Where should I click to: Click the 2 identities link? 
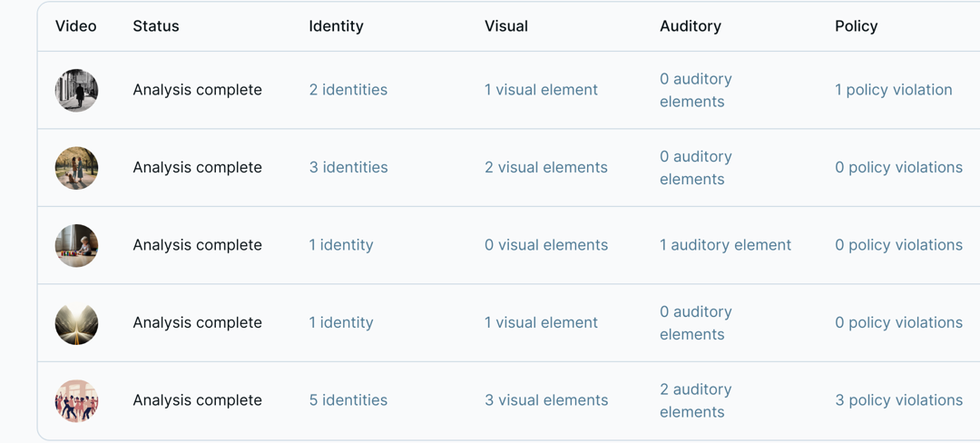348,90
